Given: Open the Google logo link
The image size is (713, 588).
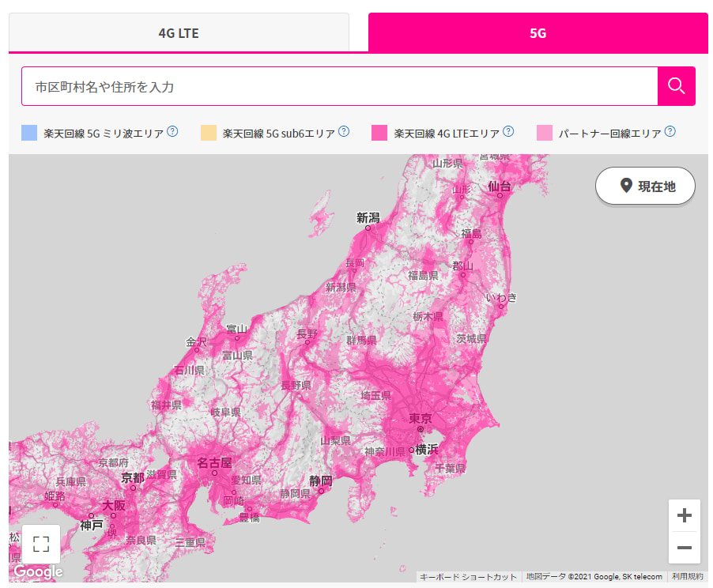Looking at the screenshot, I should click(x=38, y=571).
